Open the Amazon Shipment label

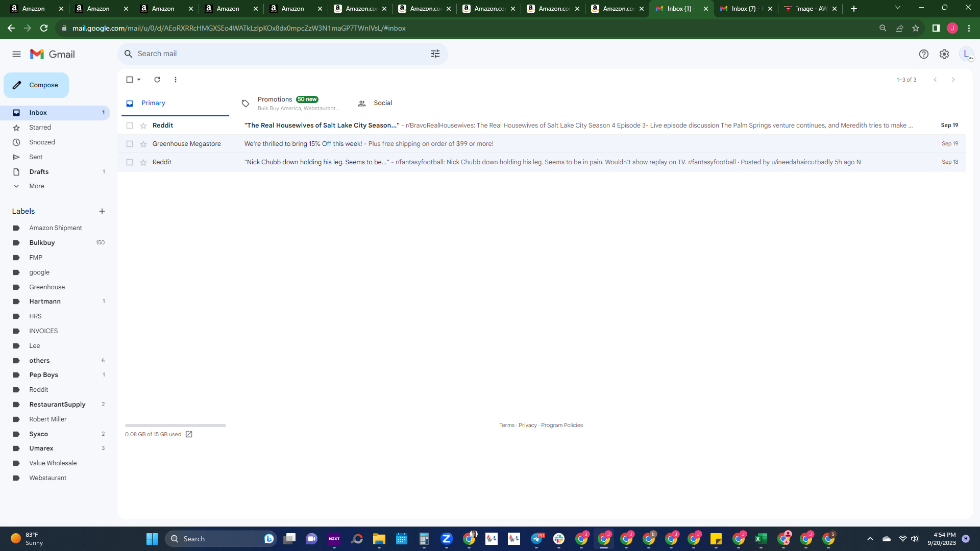click(55, 228)
